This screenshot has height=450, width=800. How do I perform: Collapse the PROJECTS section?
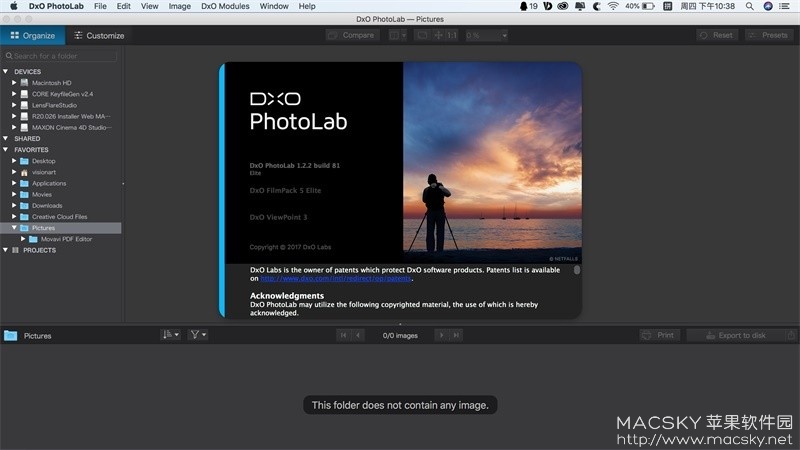6,250
